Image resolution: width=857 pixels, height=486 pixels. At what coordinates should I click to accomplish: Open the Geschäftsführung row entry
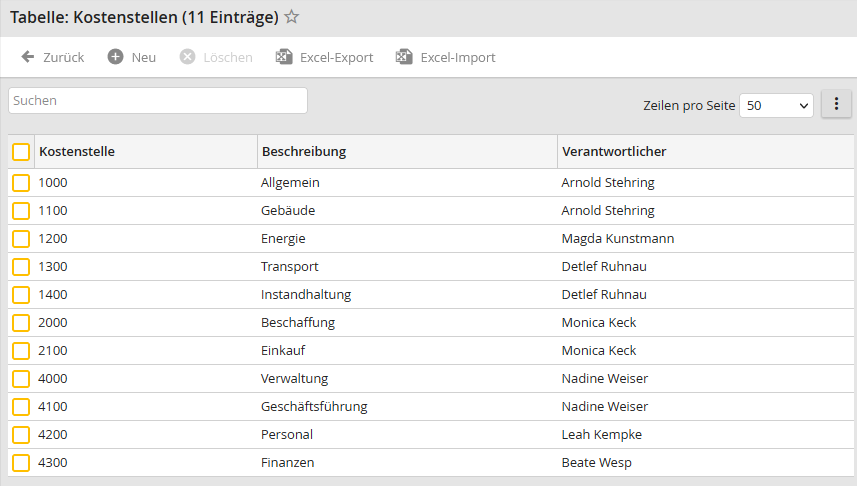click(x=314, y=407)
